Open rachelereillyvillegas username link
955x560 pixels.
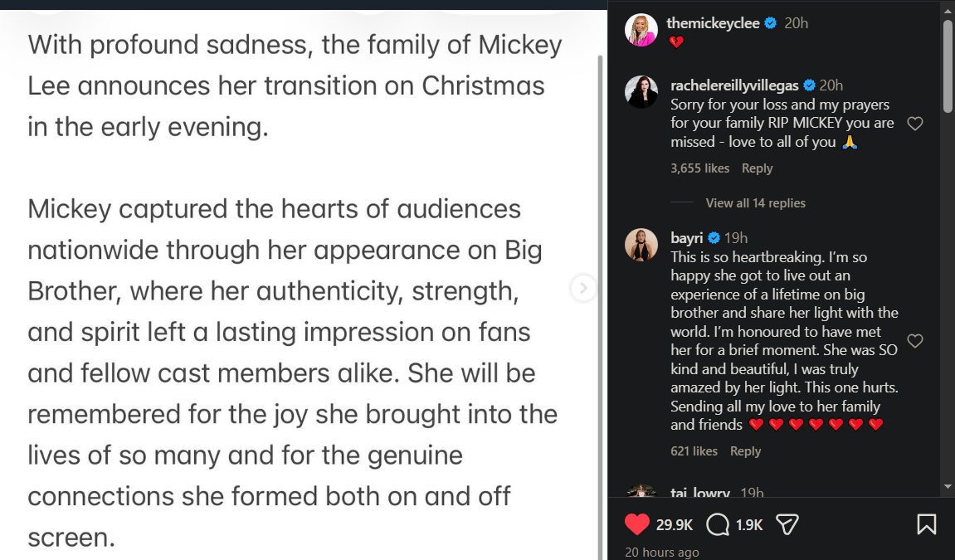(734, 85)
